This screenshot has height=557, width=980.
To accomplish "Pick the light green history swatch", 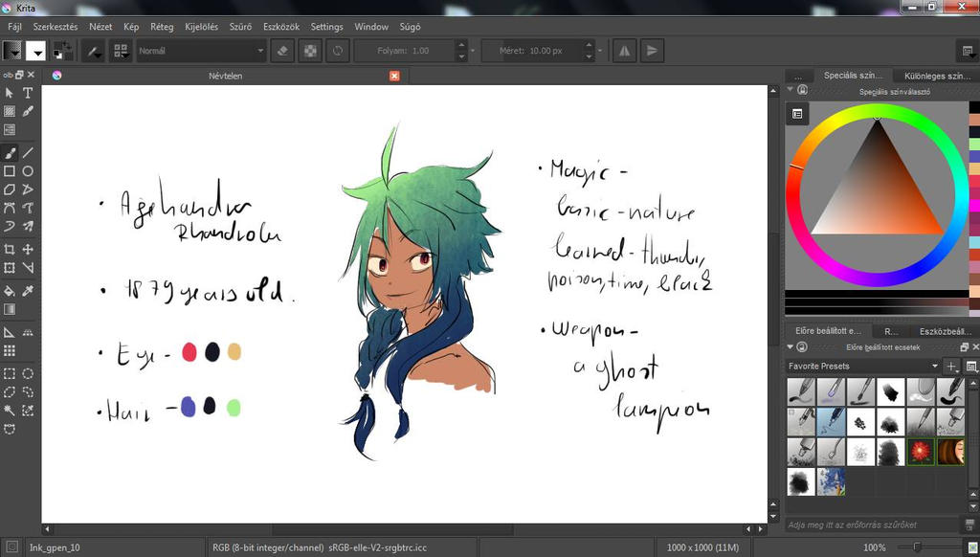I will tap(974, 144).
